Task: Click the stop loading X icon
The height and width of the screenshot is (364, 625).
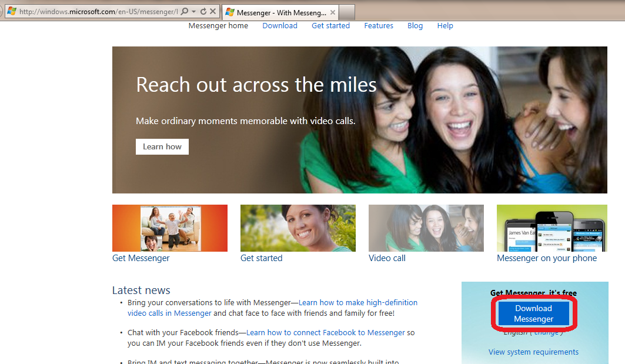Action: (x=213, y=12)
